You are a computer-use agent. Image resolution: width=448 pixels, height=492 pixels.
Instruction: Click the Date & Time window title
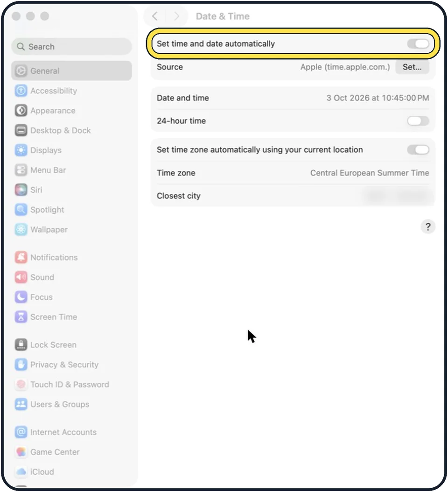coord(223,16)
